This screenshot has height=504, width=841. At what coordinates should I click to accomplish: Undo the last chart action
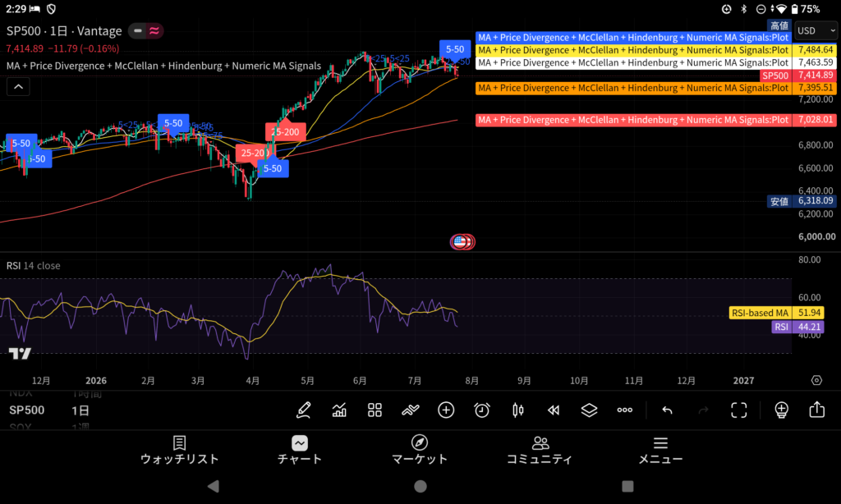[x=667, y=410]
